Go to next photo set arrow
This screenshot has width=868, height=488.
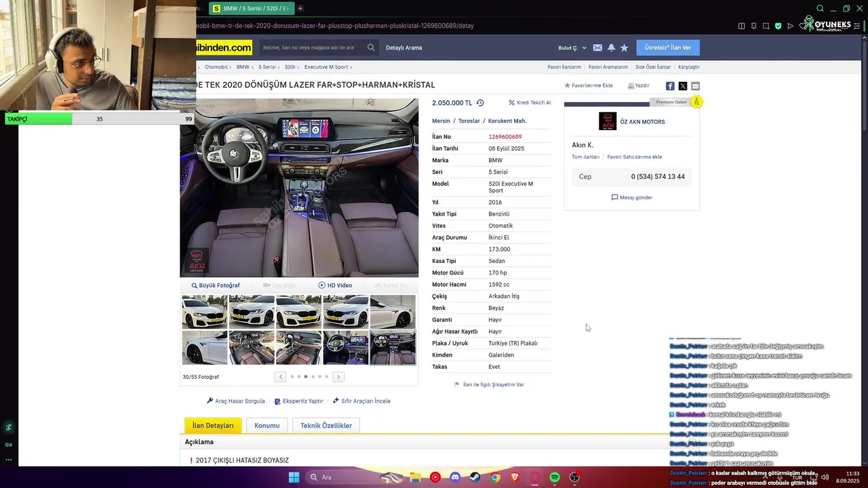tap(338, 377)
